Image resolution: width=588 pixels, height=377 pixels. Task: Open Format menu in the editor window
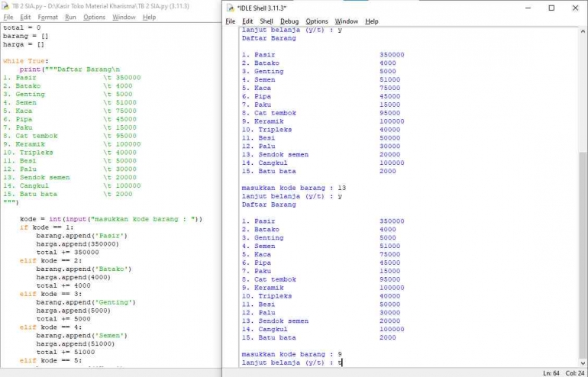tap(47, 18)
